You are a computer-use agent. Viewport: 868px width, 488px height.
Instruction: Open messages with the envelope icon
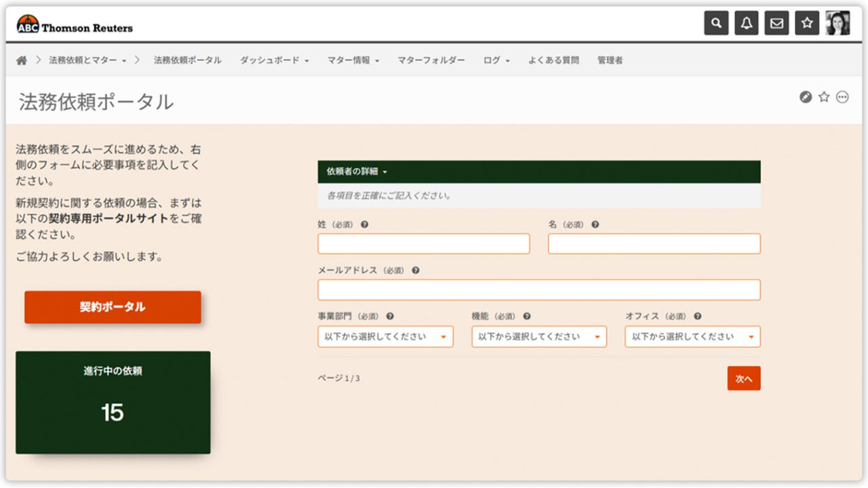tap(776, 22)
